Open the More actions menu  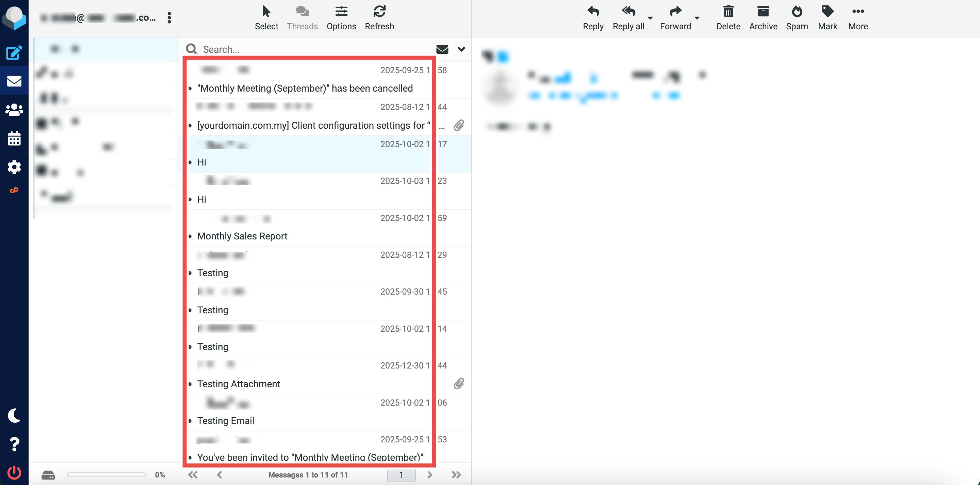tap(857, 17)
